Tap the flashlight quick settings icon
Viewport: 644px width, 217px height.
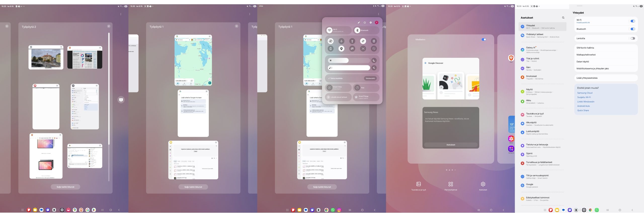352,41
